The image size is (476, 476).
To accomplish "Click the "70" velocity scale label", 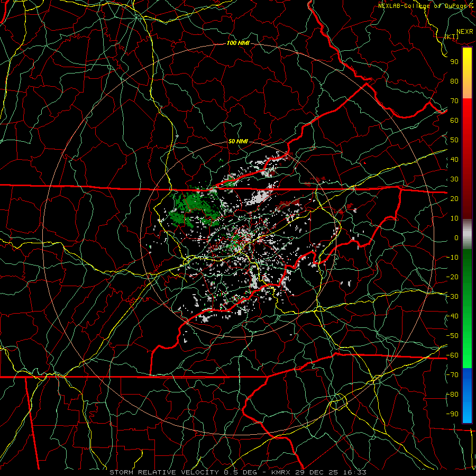I will pyautogui.click(x=454, y=101).
